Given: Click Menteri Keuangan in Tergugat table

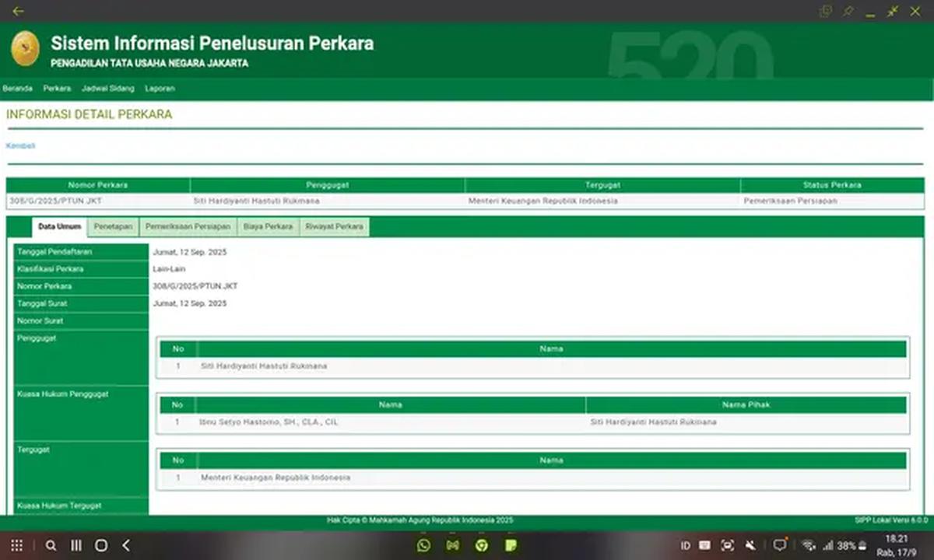Looking at the screenshot, I should coord(275,478).
